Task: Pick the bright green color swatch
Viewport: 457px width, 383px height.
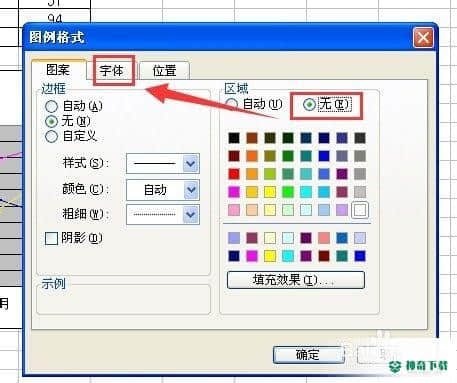Action: pos(288,192)
